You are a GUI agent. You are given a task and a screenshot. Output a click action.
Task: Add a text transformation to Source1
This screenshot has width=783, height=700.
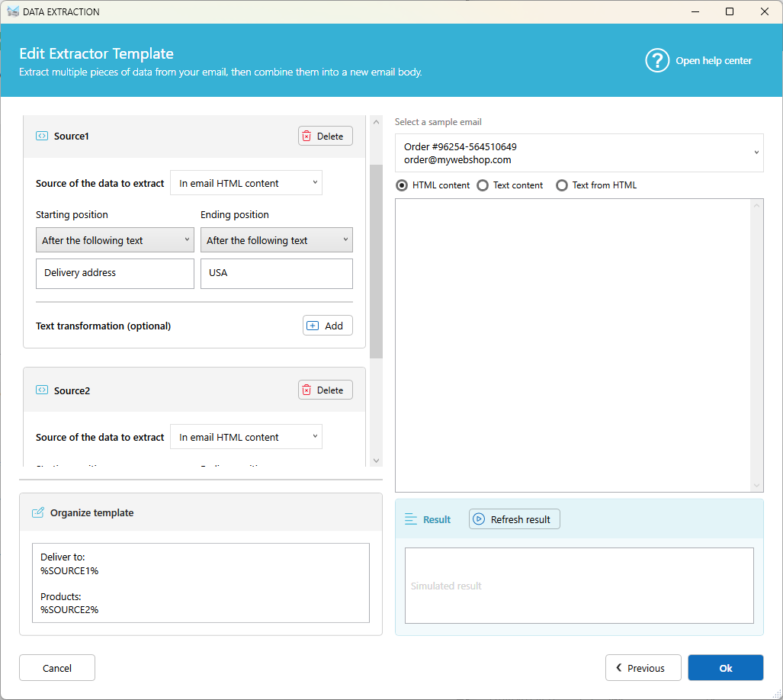click(328, 326)
